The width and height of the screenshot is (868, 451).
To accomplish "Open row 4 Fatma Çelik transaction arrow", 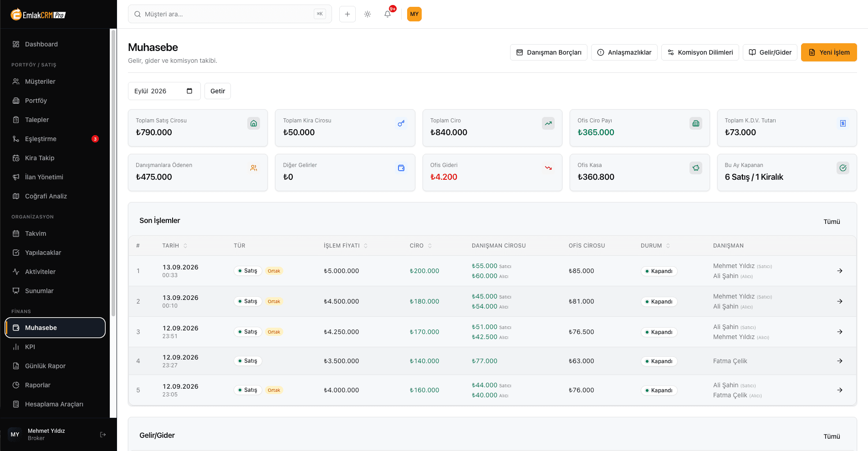I will point(840,361).
